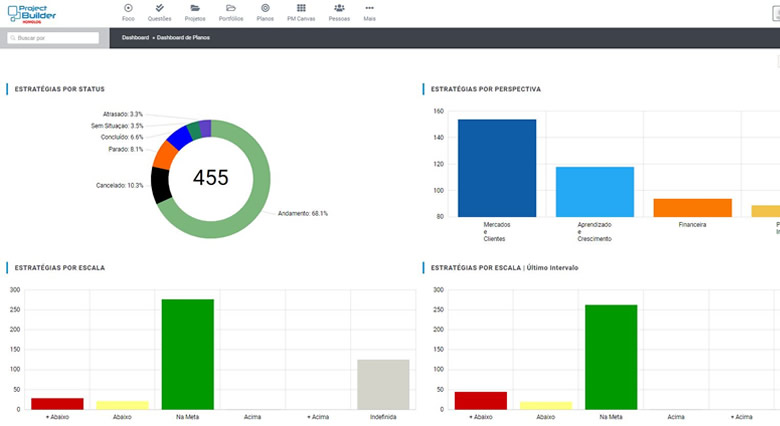The width and height of the screenshot is (780, 426).
Task: Click the gray Indefinida bar
Action: click(382, 384)
